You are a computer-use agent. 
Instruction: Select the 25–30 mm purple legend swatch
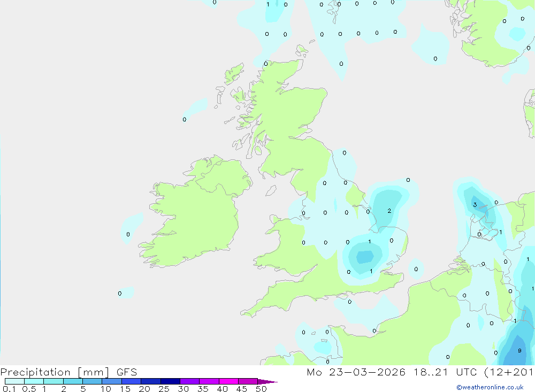click(170, 381)
